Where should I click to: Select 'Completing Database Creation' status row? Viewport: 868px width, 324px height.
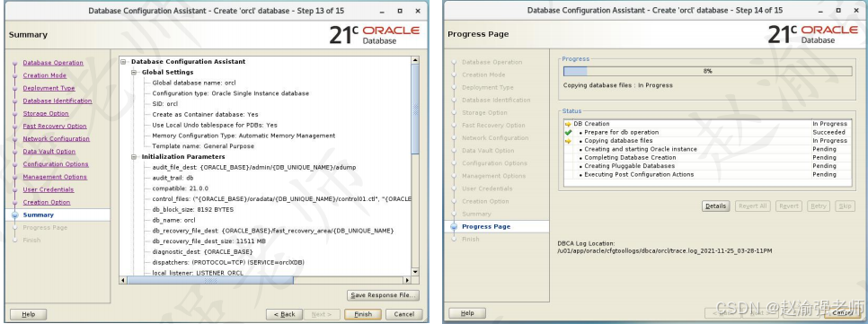[x=707, y=158]
